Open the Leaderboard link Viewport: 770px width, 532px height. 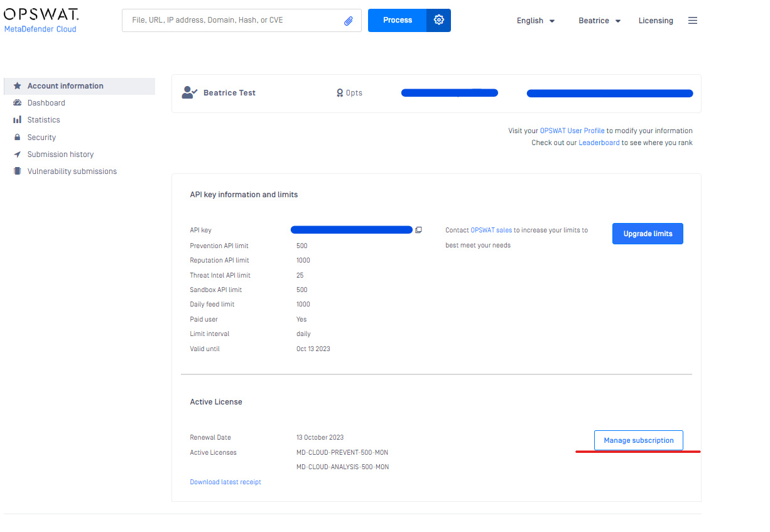coord(599,143)
